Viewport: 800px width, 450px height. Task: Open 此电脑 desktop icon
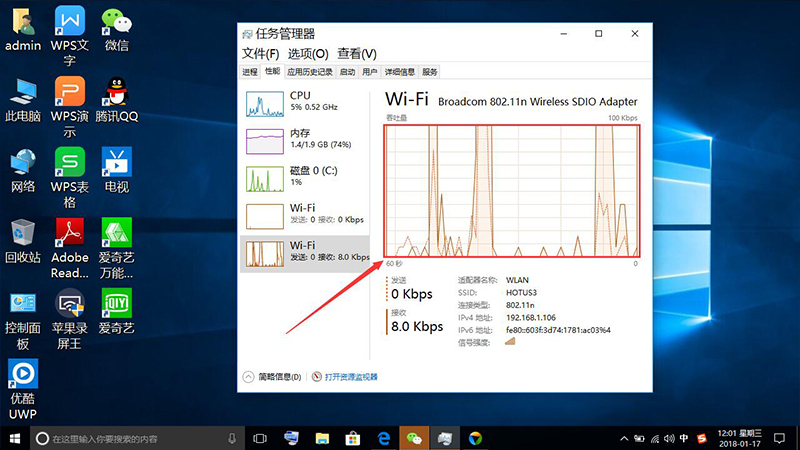23,101
